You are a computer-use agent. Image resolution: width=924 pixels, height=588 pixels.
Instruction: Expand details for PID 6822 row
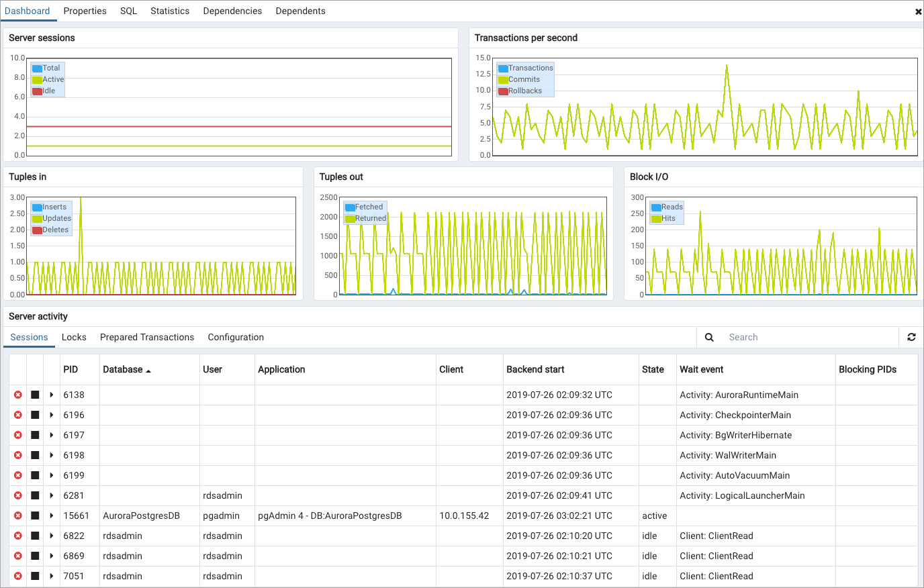click(x=52, y=536)
